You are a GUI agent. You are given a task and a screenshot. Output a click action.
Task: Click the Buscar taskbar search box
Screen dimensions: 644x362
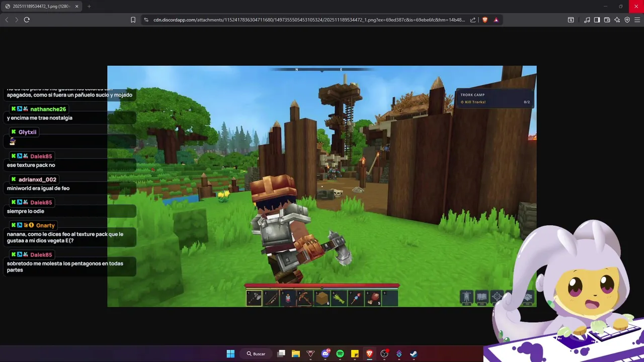257,353
